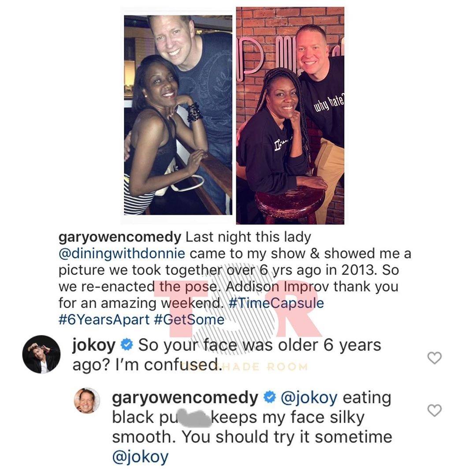Open garyowencomedy username in the caption
The width and height of the screenshot is (476, 476).
(119, 237)
